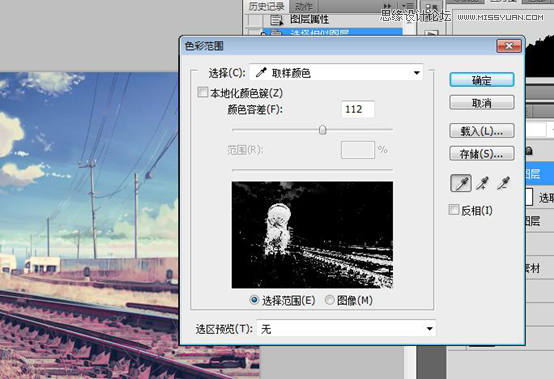
Task: Select the subtract-from-sample eyedropper tool
Action: tap(503, 183)
